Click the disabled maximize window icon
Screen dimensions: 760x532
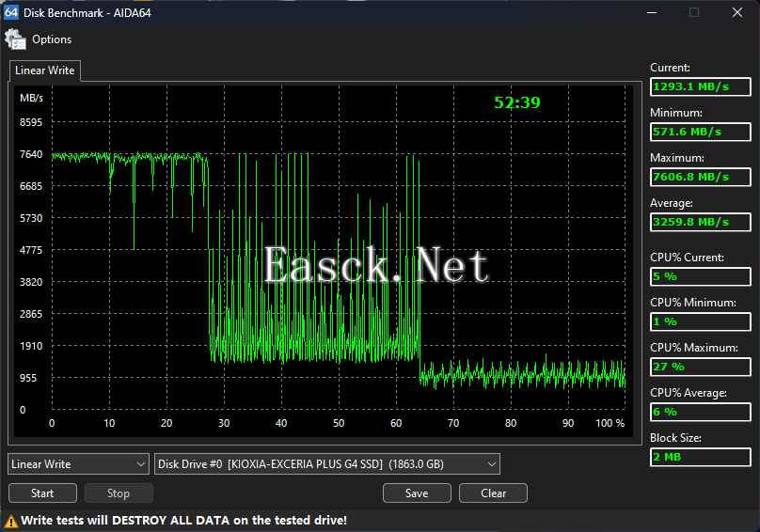click(x=694, y=12)
